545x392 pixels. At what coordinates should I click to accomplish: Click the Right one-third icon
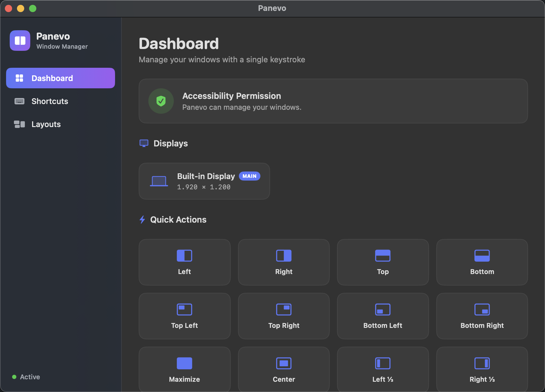click(482, 363)
